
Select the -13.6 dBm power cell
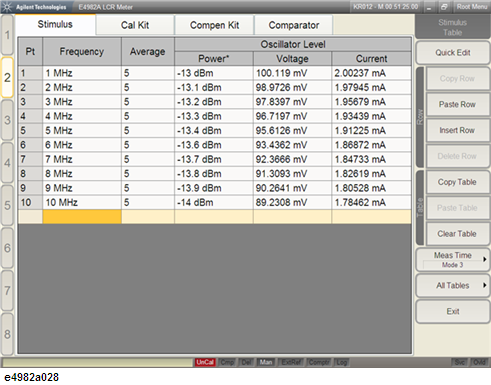click(x=214, y=145)
